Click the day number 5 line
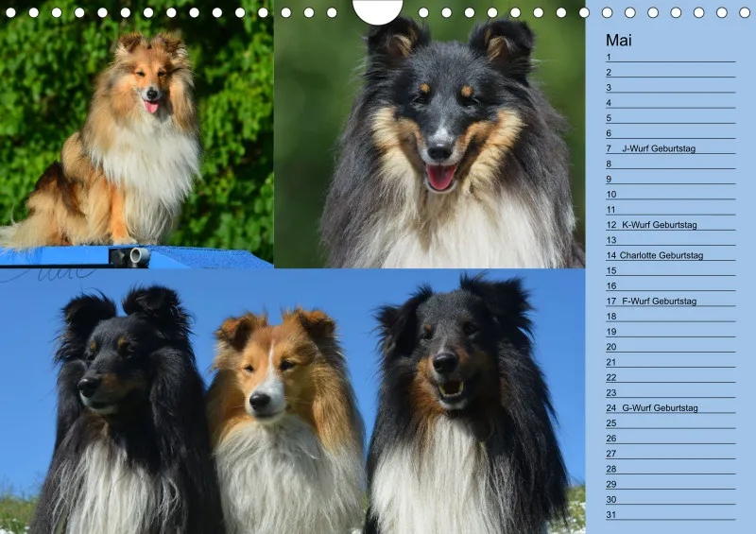 [670, 118]
